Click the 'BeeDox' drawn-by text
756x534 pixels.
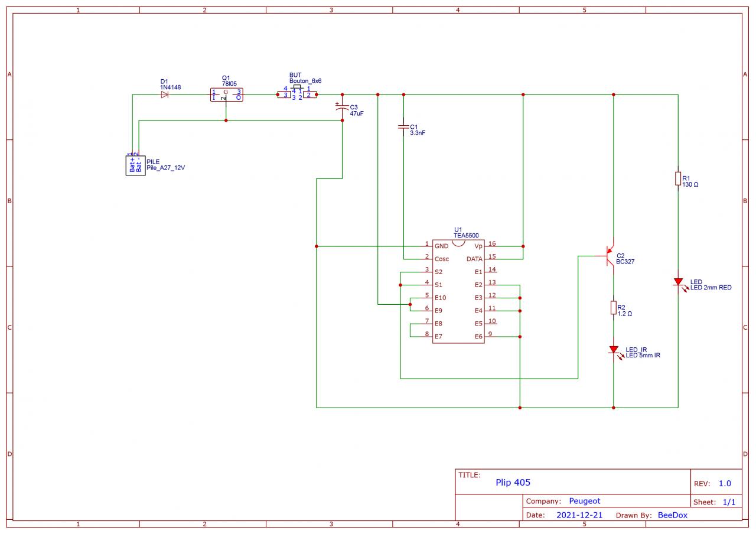(673, 515)
